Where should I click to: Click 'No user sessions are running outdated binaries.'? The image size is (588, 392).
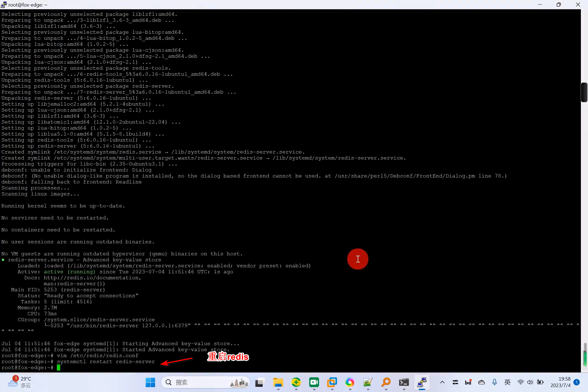78,242
